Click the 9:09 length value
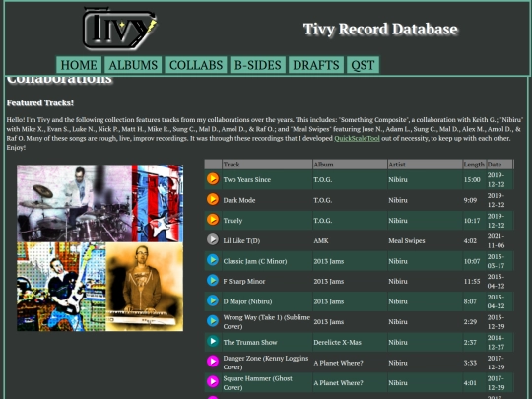 tap(470, 200)
